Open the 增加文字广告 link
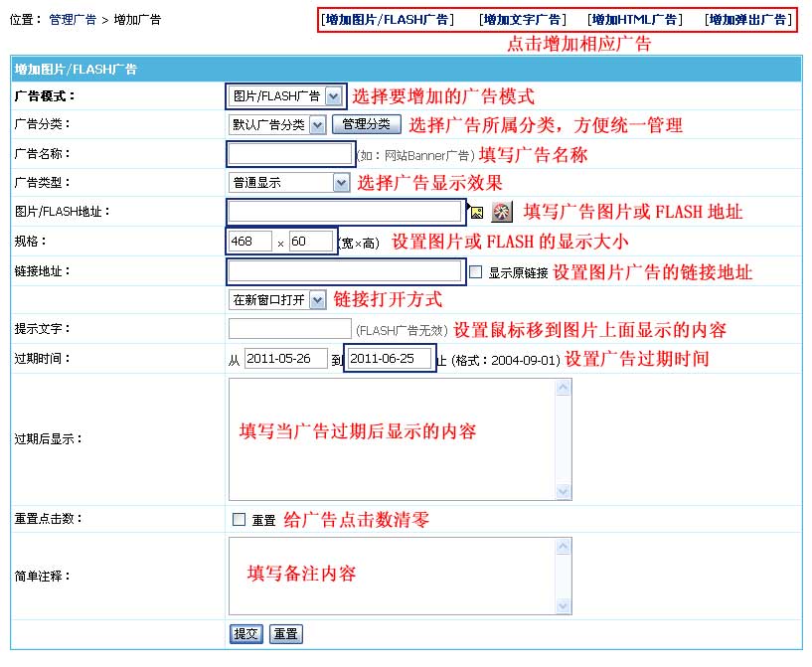 tap(522, 19)
